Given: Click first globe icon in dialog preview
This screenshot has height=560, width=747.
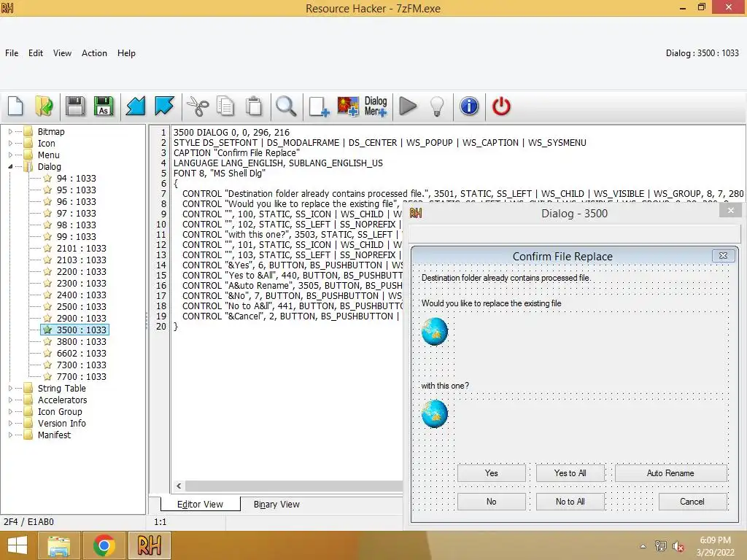Looking at the screenshot, I should (x=435, y=331).
